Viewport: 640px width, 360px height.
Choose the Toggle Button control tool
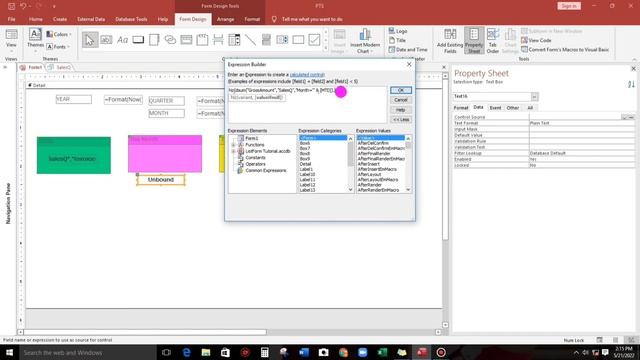tap(266, 40)
